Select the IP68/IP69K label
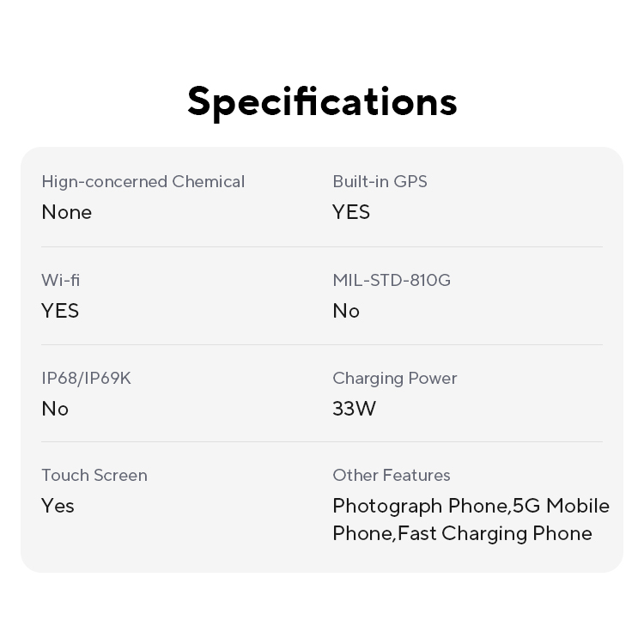This screenshot has height=644, width=644. click(x=86, y=378)
